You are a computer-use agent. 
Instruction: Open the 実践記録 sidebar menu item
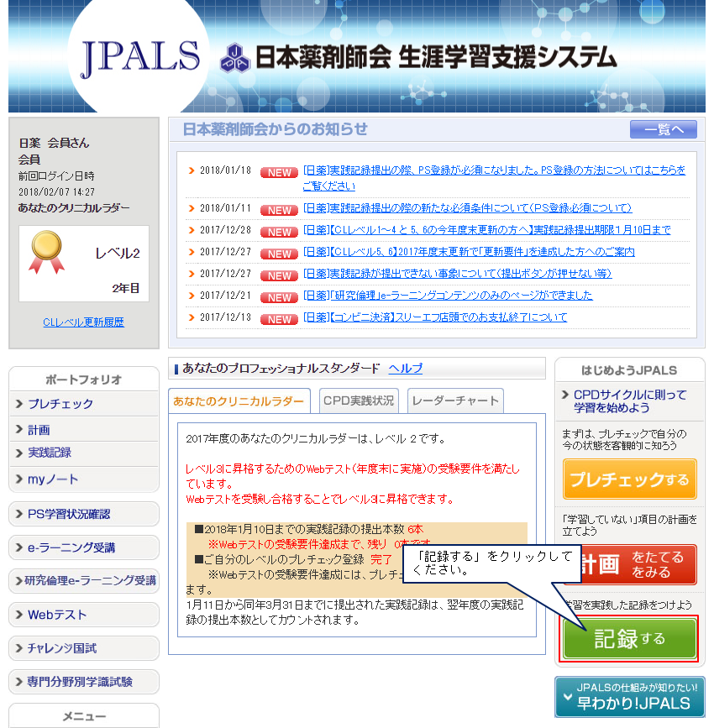pyautogui.click(x=50, y=453)
